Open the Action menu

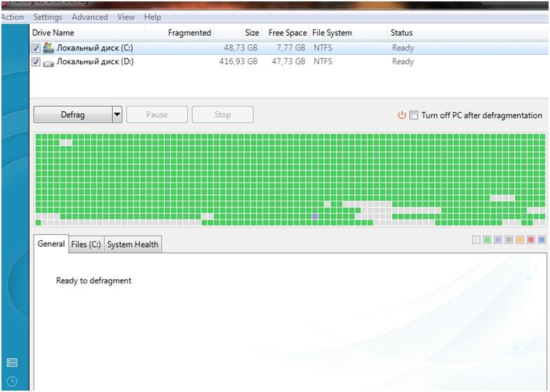pos(13,17)
